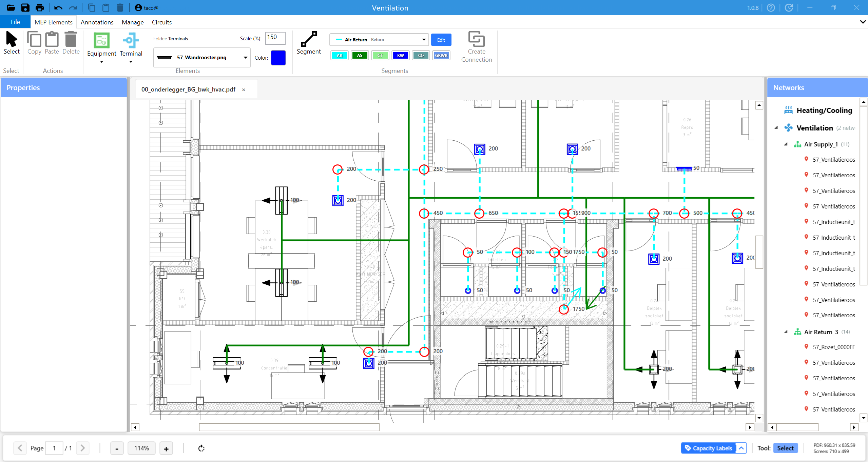Viewport: 868px width, 462px height.
Task: Toggle the KW segment type
Action: (x=400, y=56)
